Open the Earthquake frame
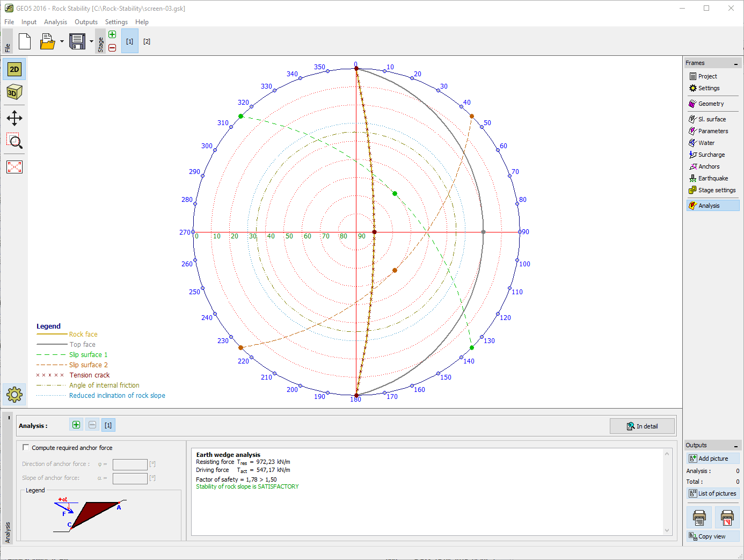744x560 pixels. (x=712, y=178)
